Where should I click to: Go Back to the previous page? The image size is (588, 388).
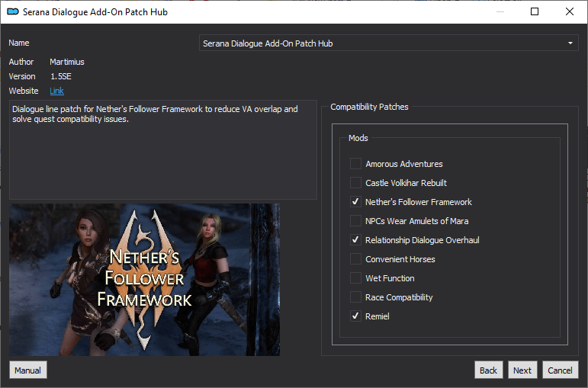click(488, 370)
